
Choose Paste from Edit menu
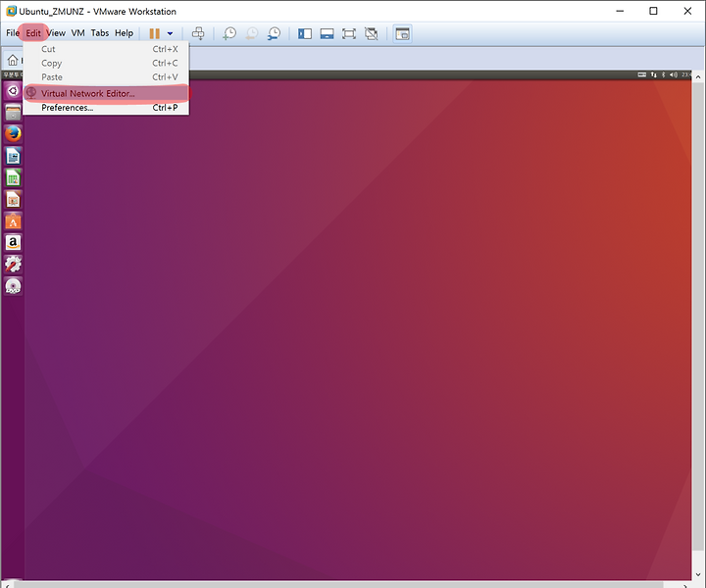tap(106, 77)
